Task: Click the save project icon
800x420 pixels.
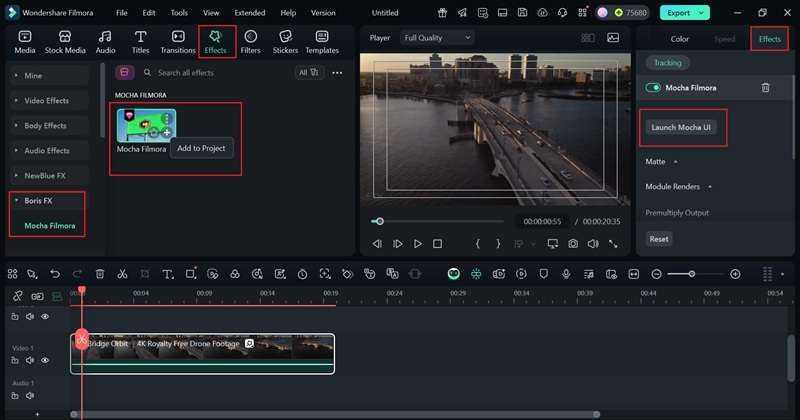Action: tap(522, 13)
